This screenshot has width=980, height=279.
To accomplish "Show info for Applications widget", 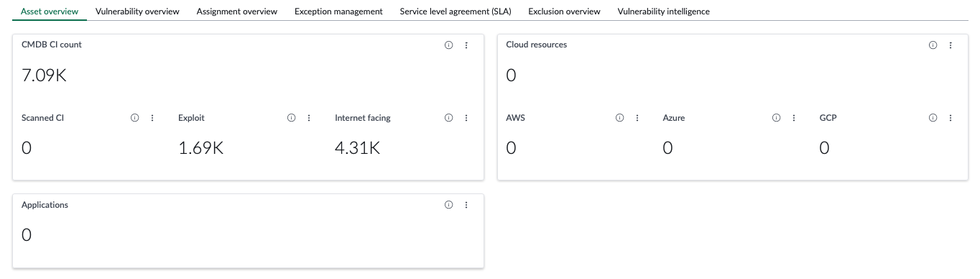I will coord(448,205).
